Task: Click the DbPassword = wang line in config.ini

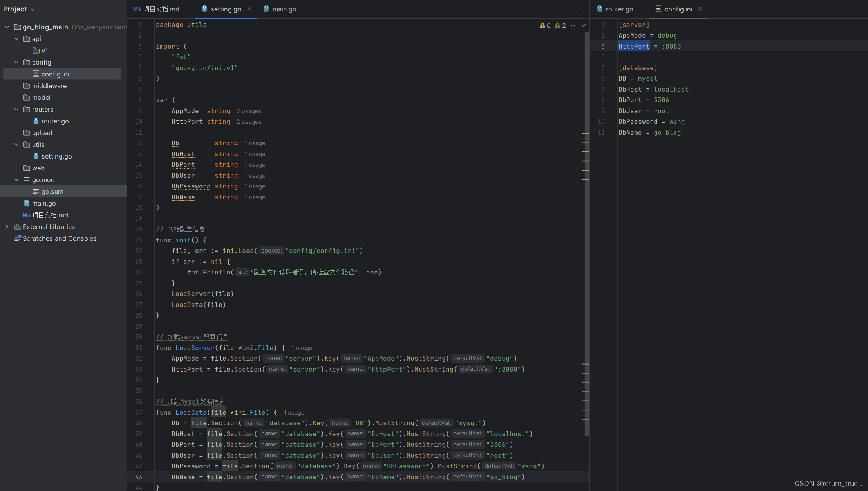Action: point(651,122)
